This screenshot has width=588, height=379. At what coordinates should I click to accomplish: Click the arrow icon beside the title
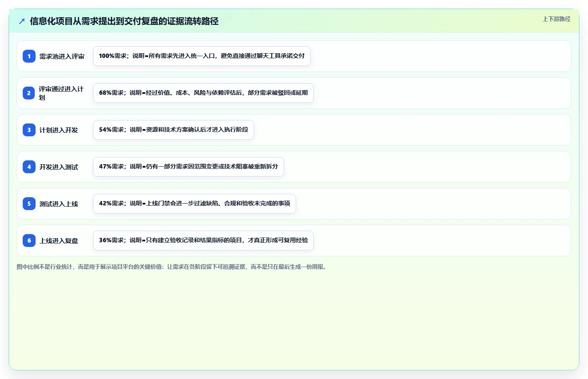click(x=22, y=21)
